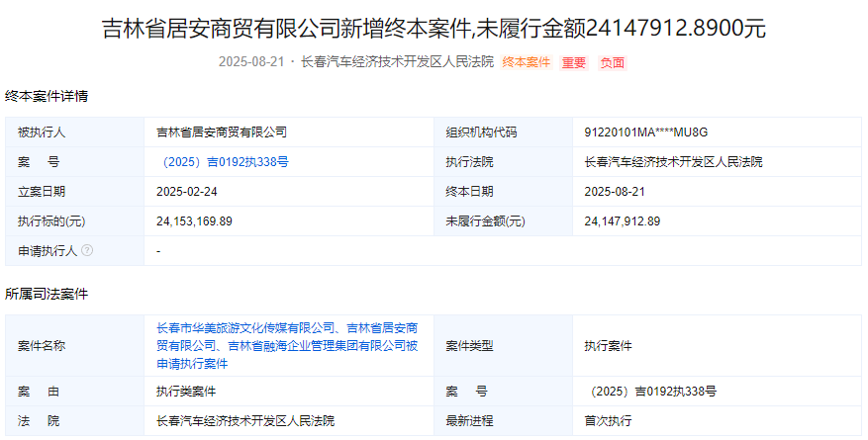Screen dimensions: 868x440
Task: Select the 立案日期 value 2025-02-24
Action: click(x=186, y=192)
